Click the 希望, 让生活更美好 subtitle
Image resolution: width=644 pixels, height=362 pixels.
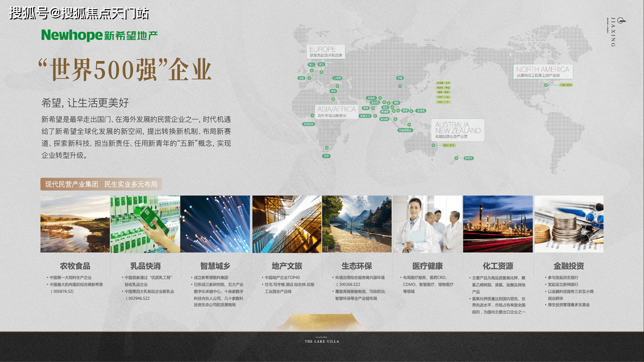(x=85, y=103)
